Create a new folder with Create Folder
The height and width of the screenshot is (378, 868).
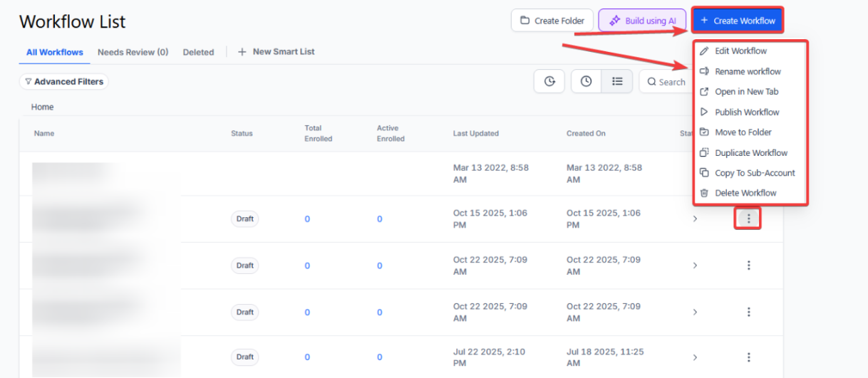552,21
